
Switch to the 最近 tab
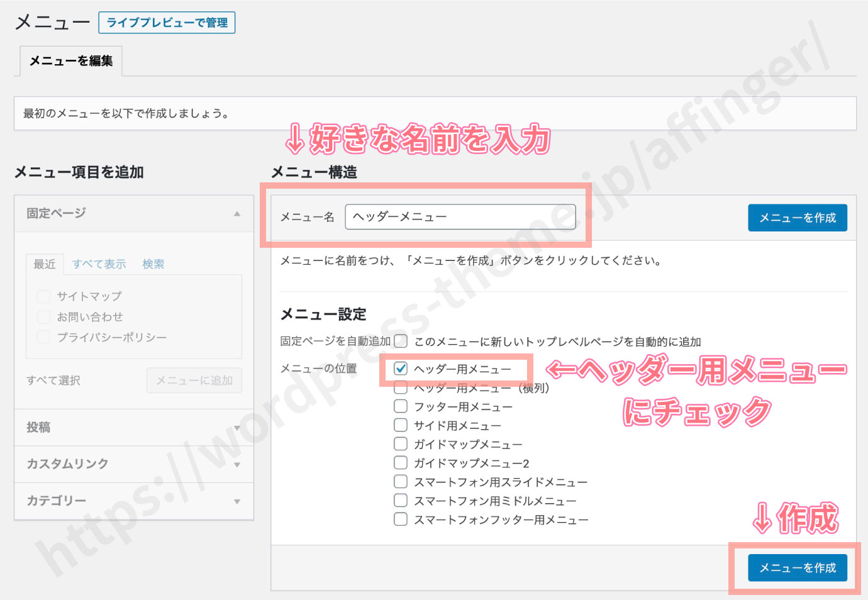pos(45,264)
